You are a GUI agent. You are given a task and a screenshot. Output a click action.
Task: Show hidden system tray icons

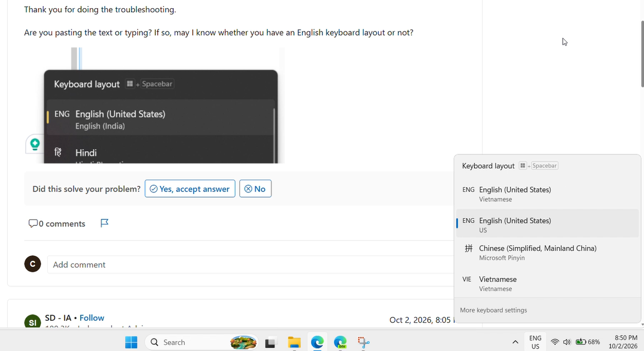coord(515,342)
